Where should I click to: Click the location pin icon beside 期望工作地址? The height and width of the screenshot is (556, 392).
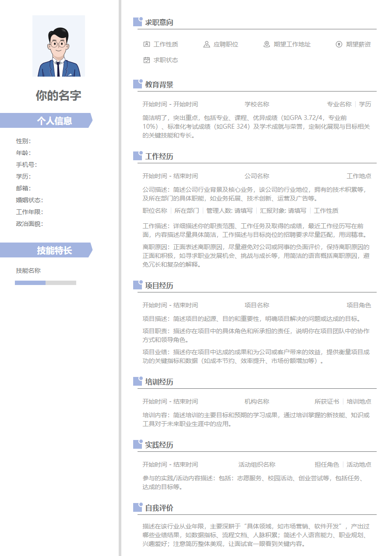(267, 44)
